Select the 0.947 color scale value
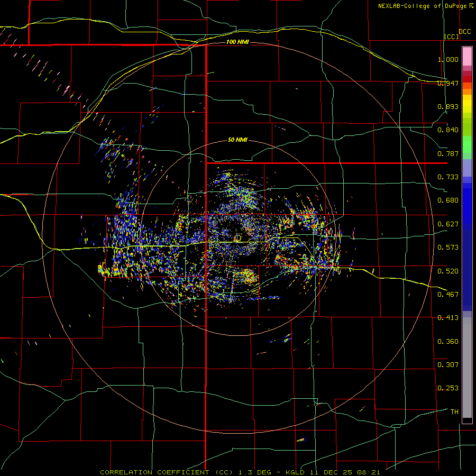Screen dimensions: 476x476 tap(448, 83)
